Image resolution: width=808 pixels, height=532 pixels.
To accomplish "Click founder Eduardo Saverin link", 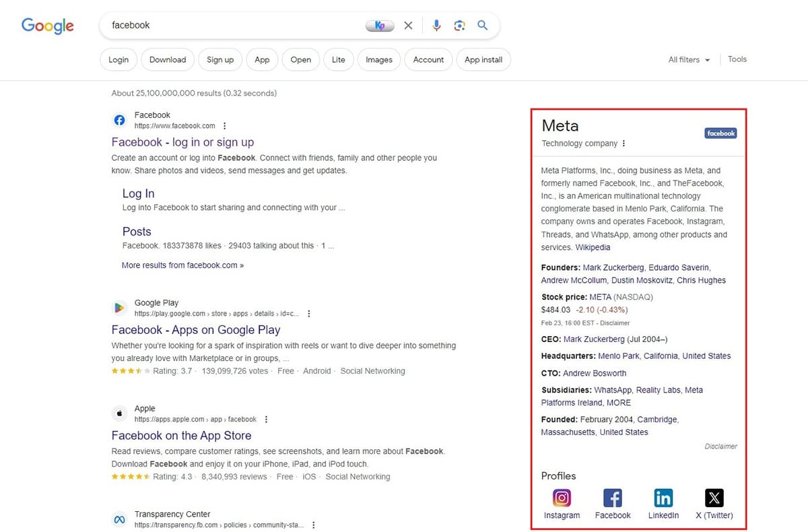I will [x=679, y=267].
